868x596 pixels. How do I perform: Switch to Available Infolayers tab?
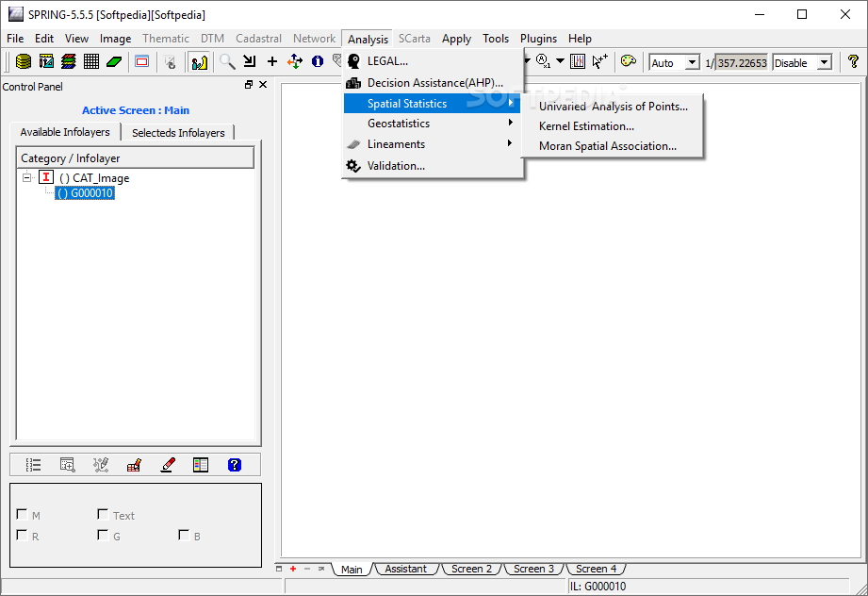[x=65, y=132]
